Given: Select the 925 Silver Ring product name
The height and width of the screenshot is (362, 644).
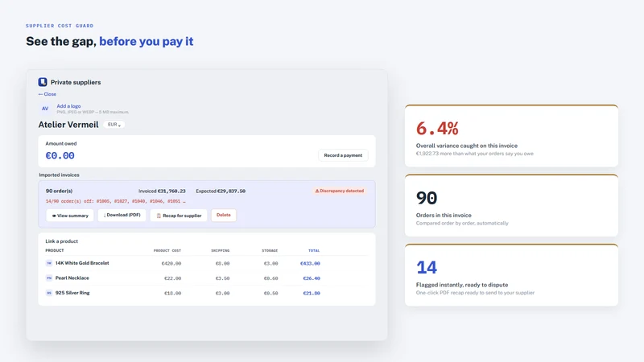Looking at the screenshot, I should 72,293.
